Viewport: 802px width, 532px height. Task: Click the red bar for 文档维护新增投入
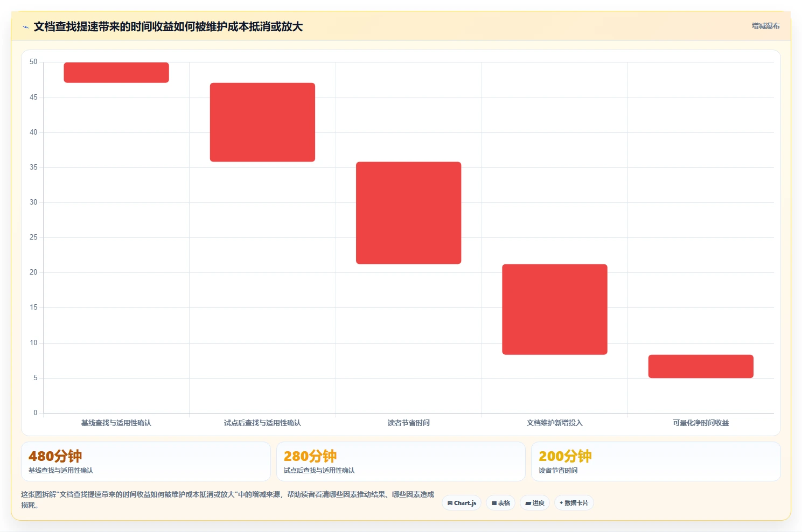[555, 309]
